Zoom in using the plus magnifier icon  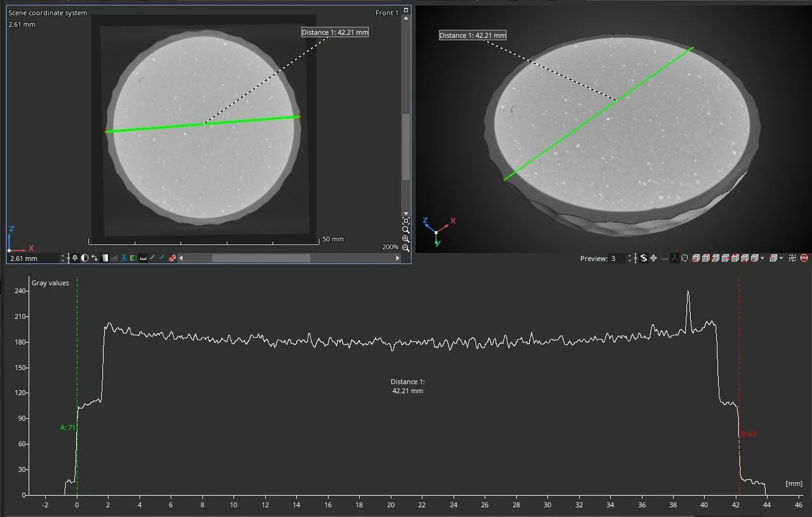point(406,239)
